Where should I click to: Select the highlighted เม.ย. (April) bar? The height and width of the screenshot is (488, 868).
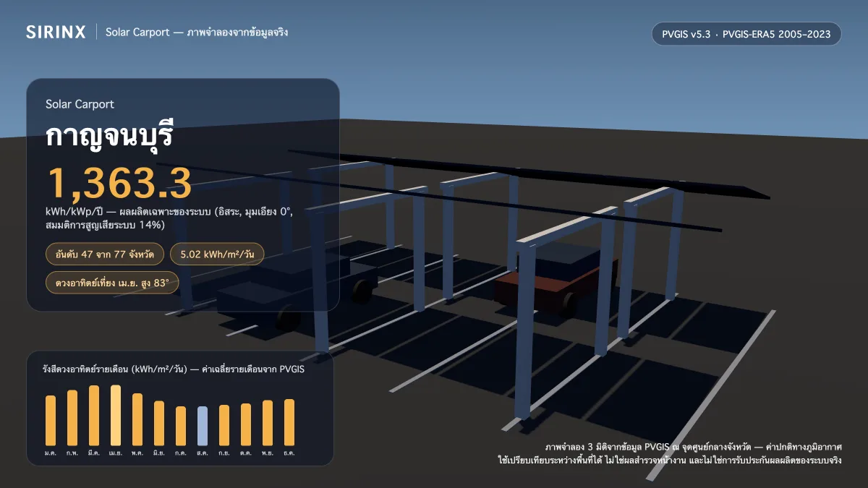(x=116, y=415)
